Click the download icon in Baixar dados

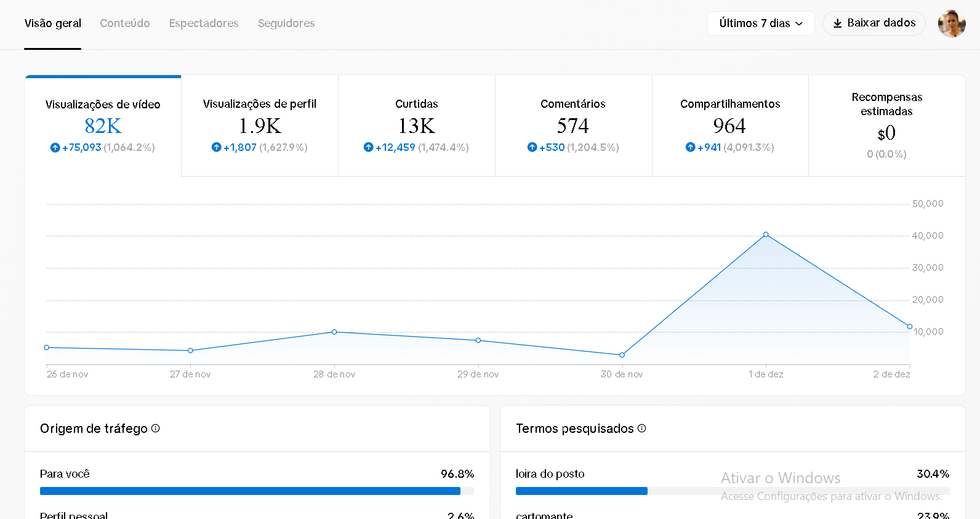[x=837, y=23]
